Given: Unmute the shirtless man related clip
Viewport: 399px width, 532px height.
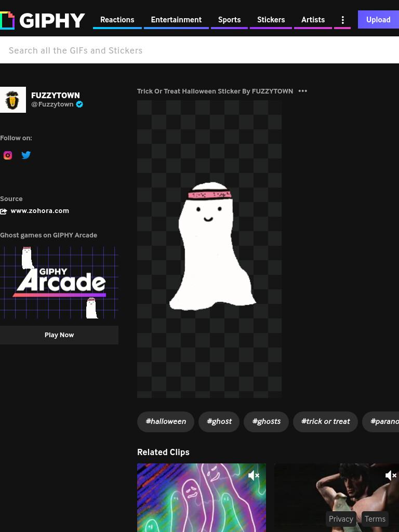Looking at the screenshot, I should pos(391,476).
